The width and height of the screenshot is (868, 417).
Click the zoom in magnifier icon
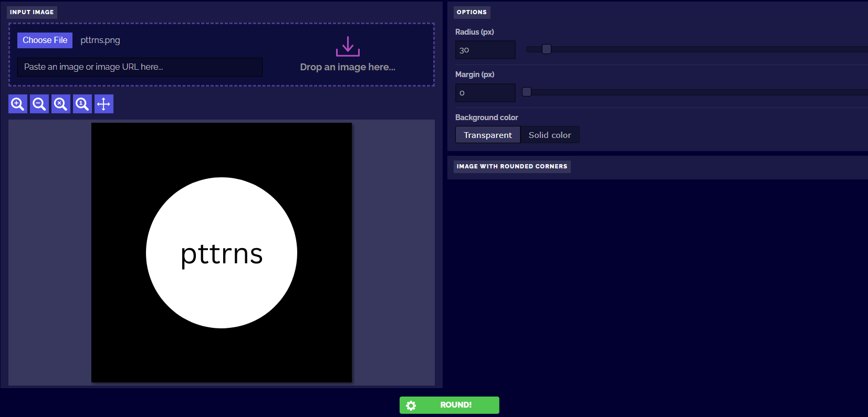18,104
